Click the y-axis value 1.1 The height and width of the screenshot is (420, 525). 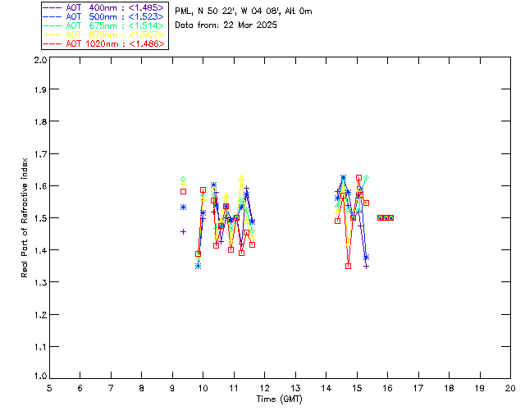[x=40, y=347]
